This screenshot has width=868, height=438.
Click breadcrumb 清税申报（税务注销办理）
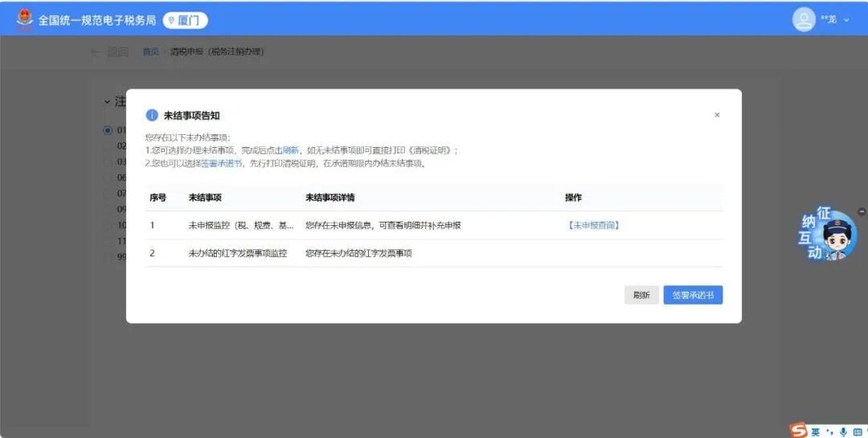217,51
